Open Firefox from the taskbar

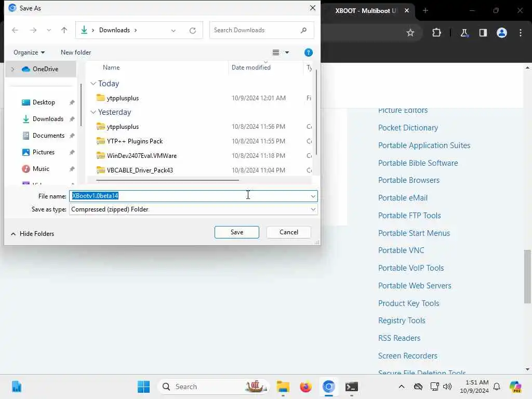click(x=305, y=387)
